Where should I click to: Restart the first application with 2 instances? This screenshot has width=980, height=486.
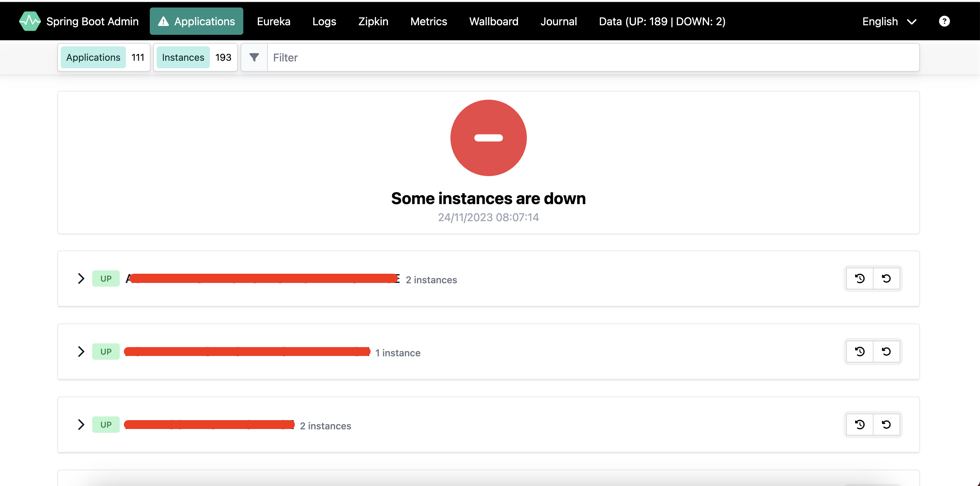coord(860,278)
